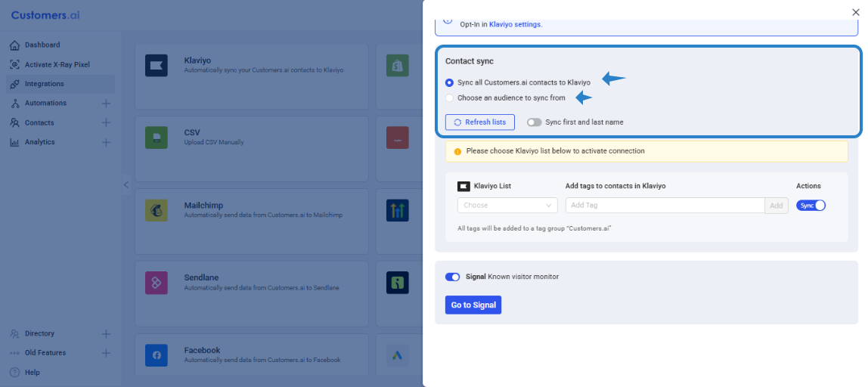Click the Klaviyo flag icon above list dropdown

pyautogui.click(x=463, y=186)
